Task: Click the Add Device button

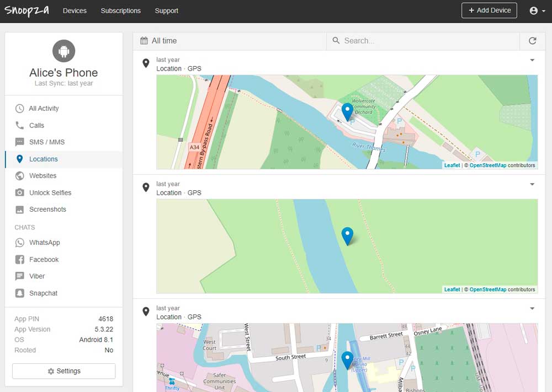Action: (489, 10)
